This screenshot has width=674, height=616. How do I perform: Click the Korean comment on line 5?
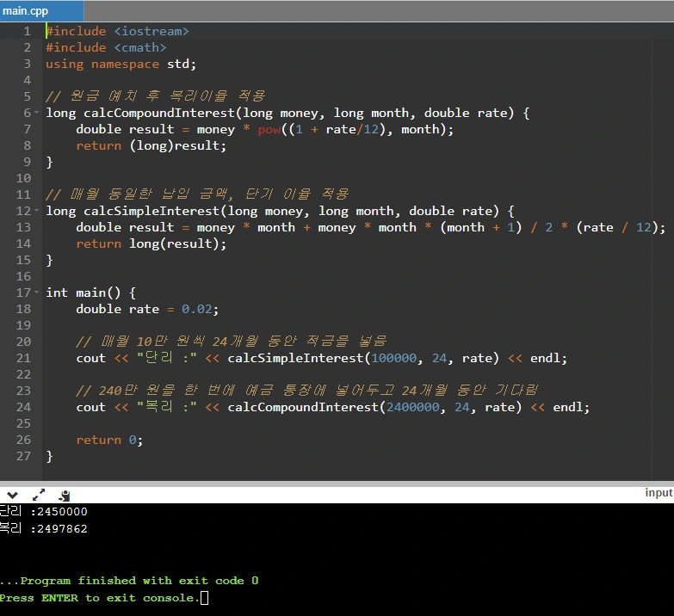(x=156, y=95)
